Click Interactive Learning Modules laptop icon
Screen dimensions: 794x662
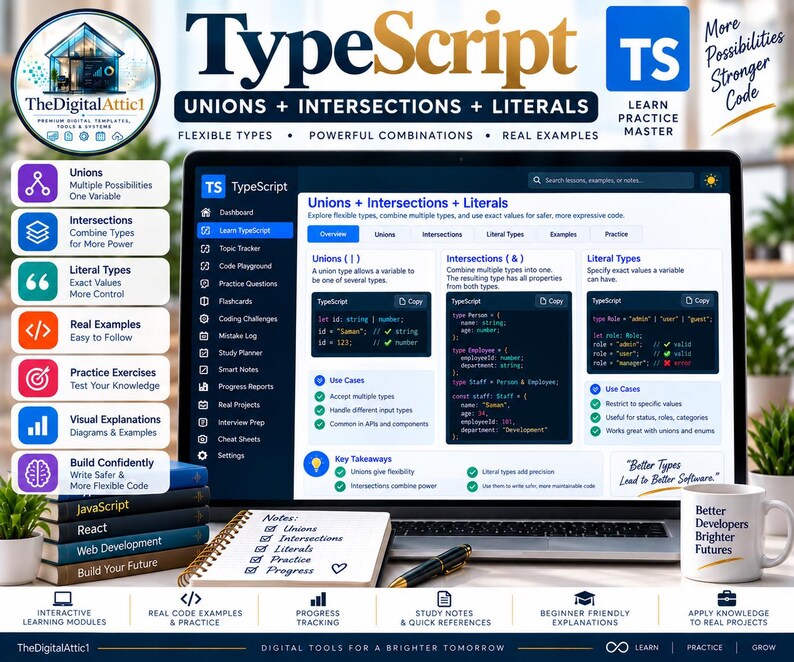click(63, 599)
